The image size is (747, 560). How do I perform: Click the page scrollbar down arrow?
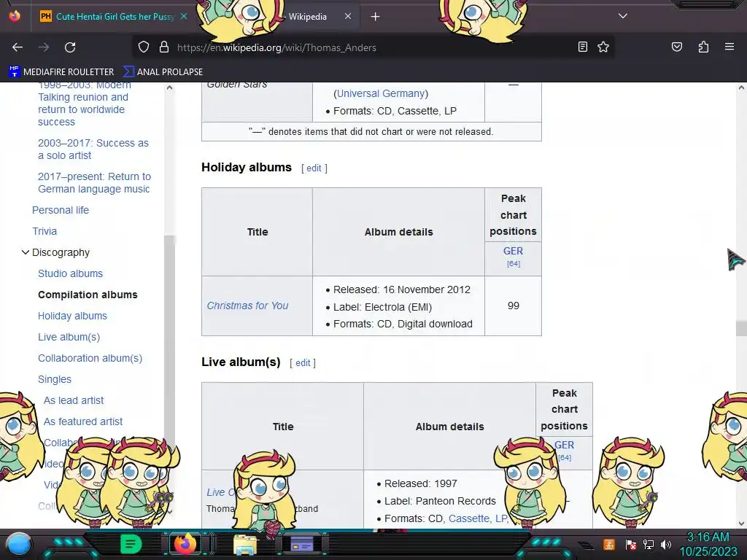tap(741, 524)
